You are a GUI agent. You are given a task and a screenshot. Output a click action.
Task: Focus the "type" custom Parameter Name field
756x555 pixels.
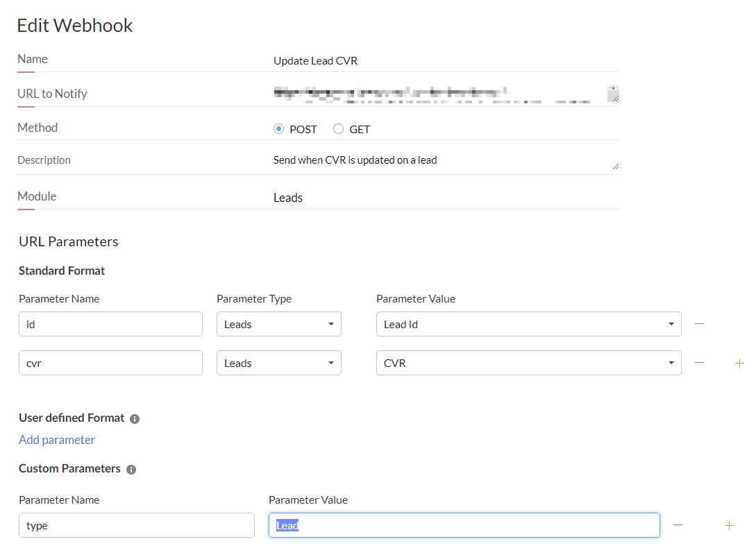(136, 525)
